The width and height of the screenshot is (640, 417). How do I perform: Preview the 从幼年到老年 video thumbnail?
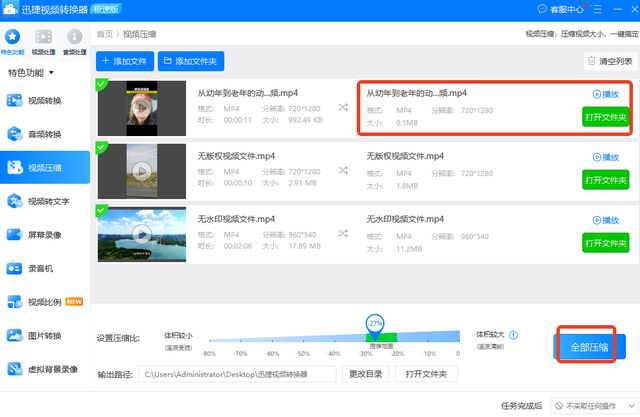pyautogui.click(x=142, y=108)
